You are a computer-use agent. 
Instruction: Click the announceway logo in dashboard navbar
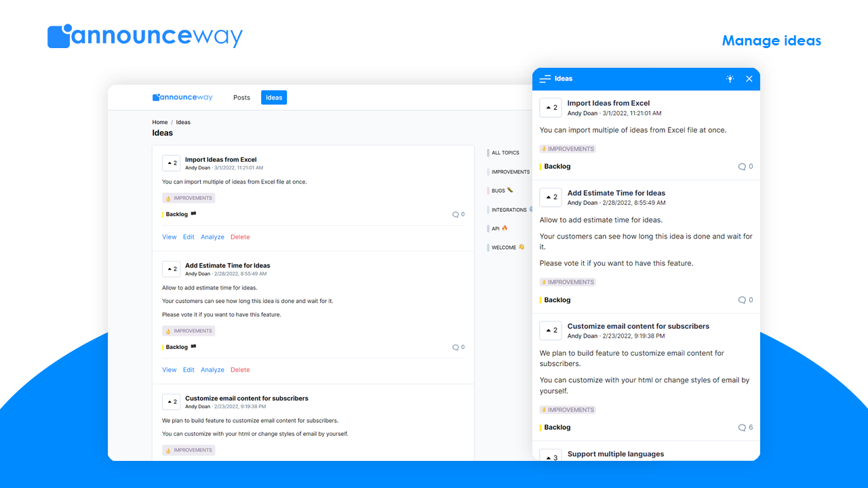point(182,98)
